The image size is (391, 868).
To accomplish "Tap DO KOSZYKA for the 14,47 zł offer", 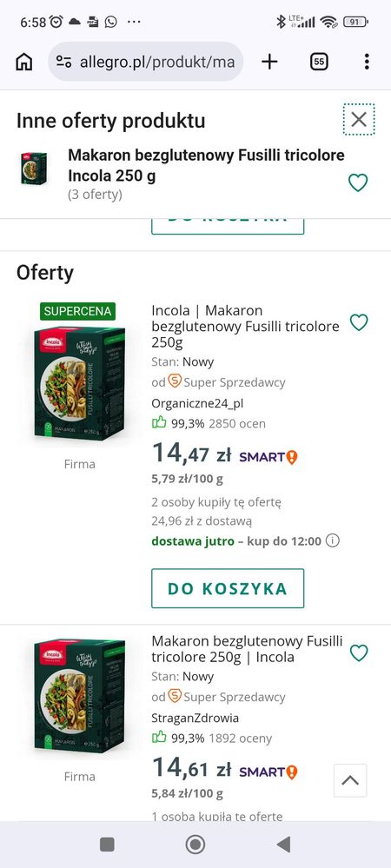I will [228, 588].
